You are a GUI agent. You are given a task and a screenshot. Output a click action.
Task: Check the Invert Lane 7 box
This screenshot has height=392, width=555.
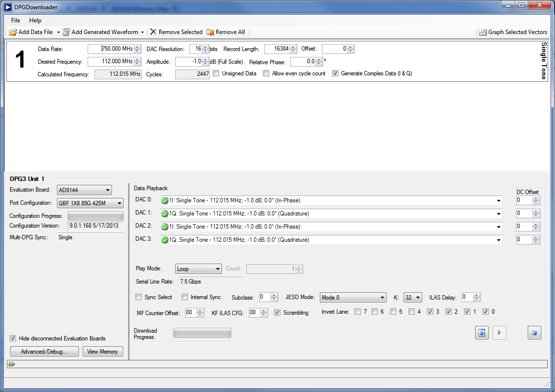tap(357, 312)
